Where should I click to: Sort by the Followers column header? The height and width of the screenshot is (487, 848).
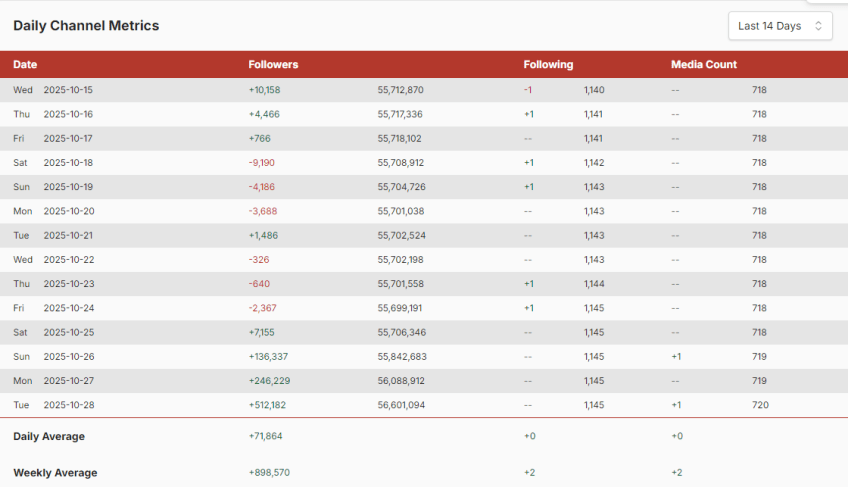(273, 65)
